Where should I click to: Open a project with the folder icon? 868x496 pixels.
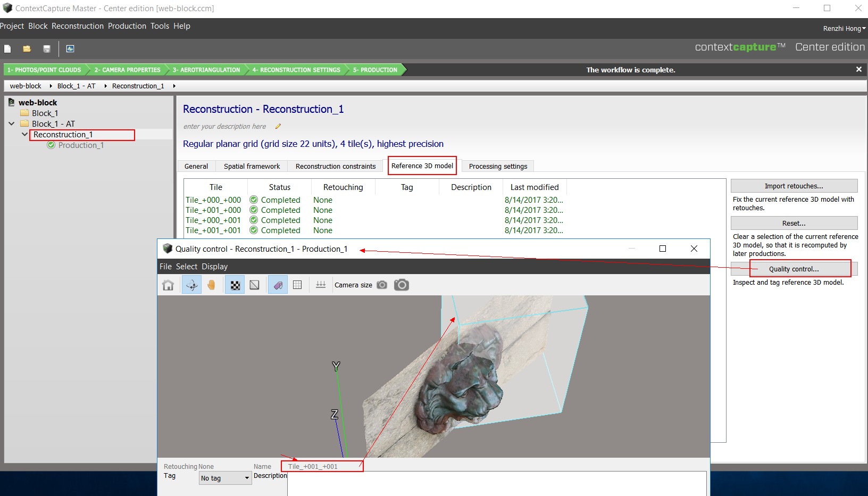click(x=27, y=49)
